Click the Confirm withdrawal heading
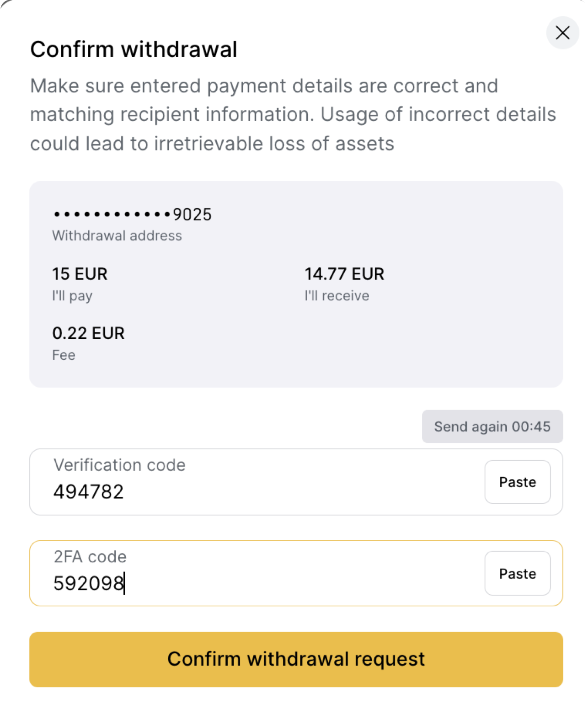This screenshot has height=715, width=588. (134, 49)
